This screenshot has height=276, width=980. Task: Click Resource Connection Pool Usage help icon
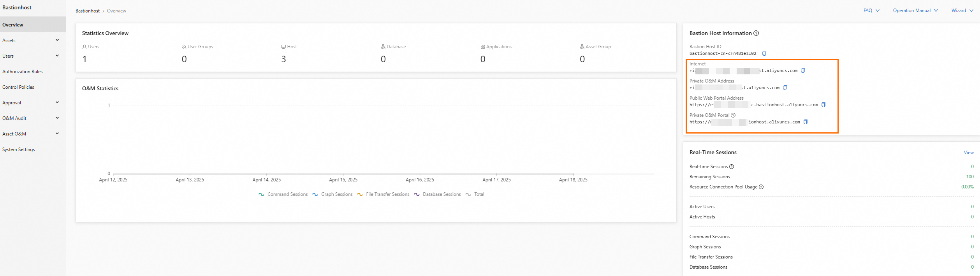coord(761,187)
